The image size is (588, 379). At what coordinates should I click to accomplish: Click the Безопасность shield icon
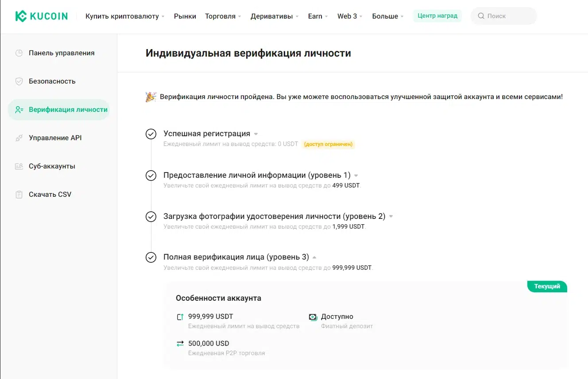[19, 81]
